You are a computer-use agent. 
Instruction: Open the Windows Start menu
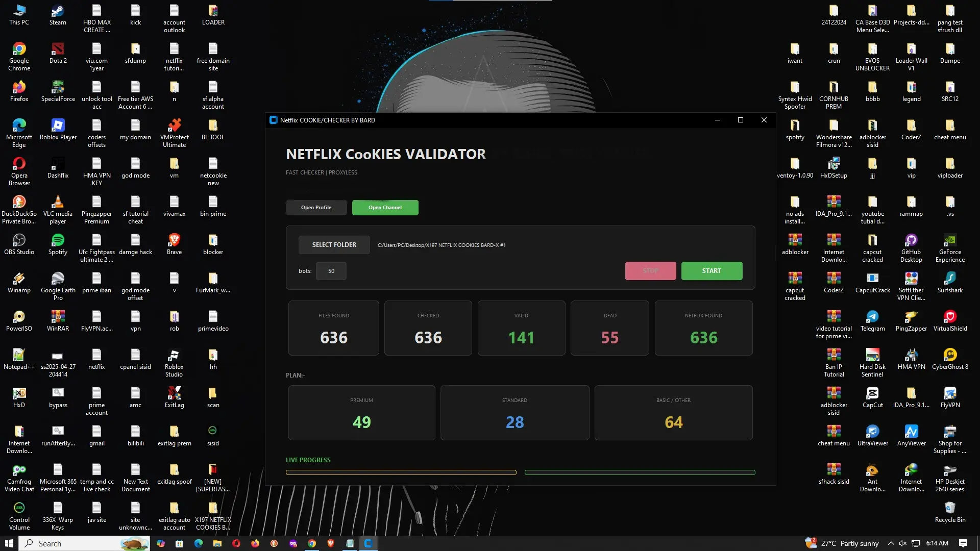pyautogui.click(x=9, y=543)
